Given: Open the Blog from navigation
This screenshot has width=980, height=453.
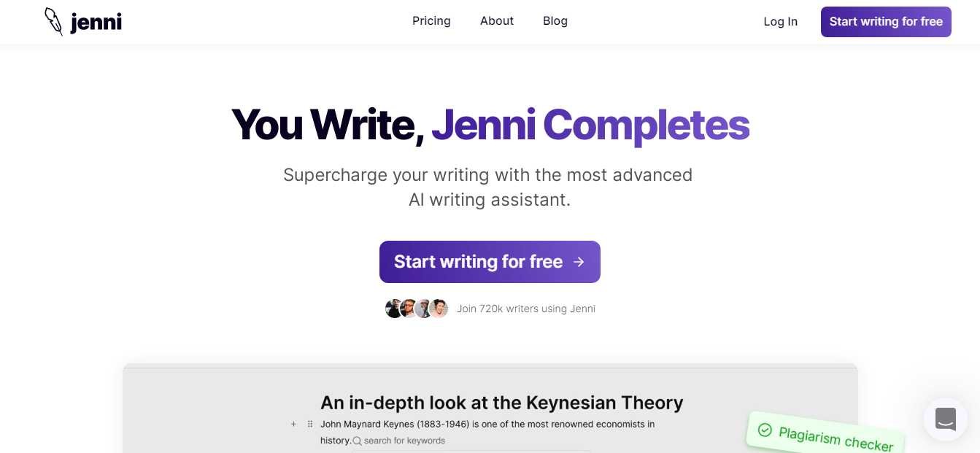Looking at the screenshot, I should 555,21.
